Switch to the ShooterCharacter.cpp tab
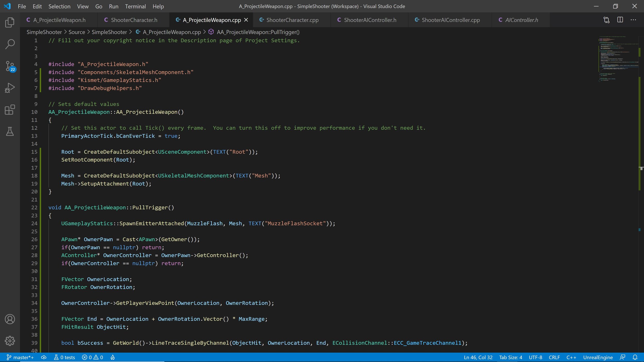644x362 pixels. tap(292, 20)
